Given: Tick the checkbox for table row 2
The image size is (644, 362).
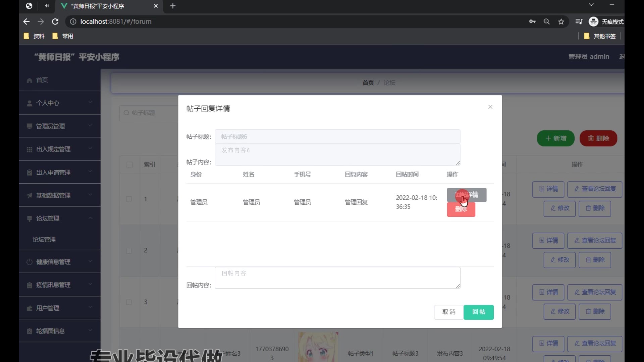Looking at the screenshot, I should coord(129,251).
